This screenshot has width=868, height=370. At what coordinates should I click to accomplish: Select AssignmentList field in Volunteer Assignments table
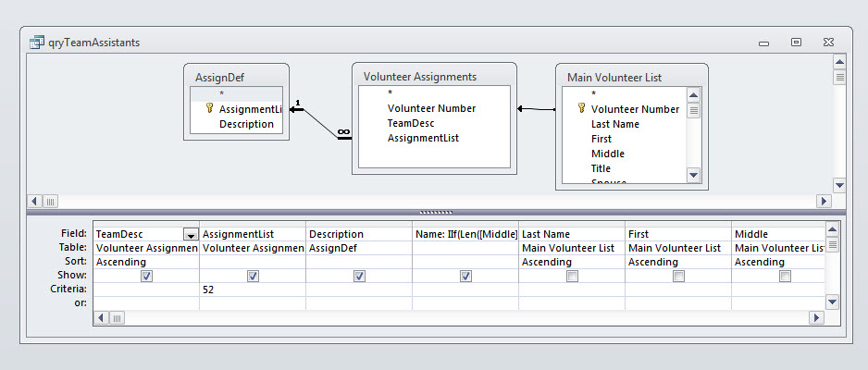point(434,138)
